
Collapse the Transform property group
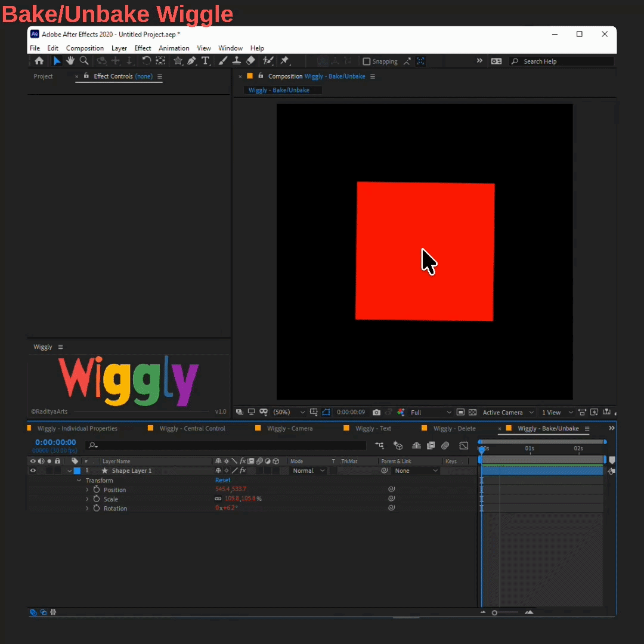[x=79, y=480]
